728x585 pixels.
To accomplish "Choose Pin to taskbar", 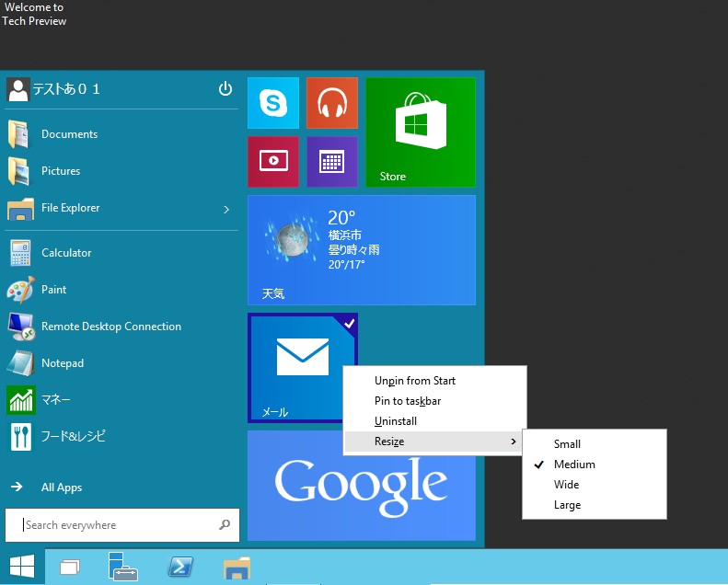I will click(434, 401).
